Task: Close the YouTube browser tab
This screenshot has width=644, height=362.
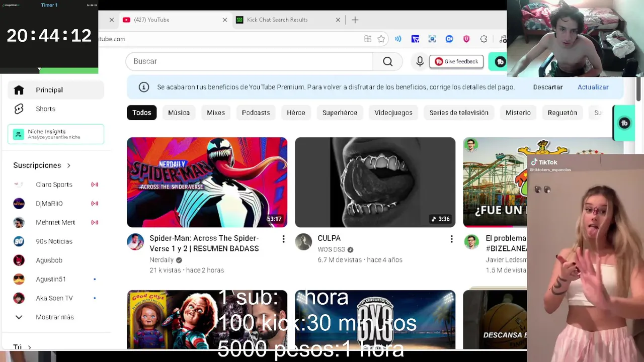Action: [225, 20]
